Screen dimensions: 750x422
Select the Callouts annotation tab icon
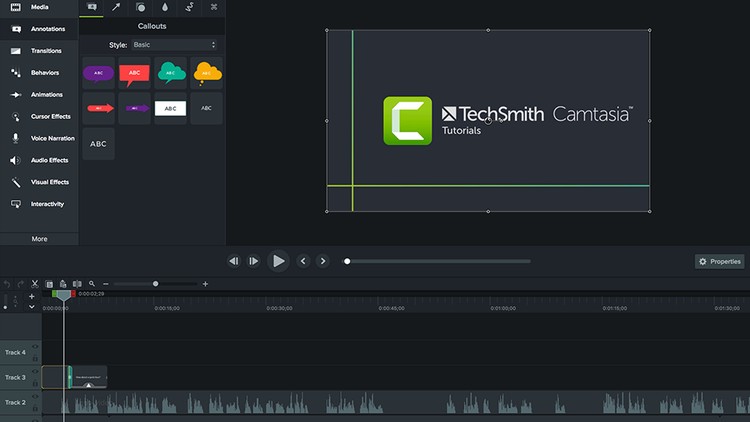[91, 7]
